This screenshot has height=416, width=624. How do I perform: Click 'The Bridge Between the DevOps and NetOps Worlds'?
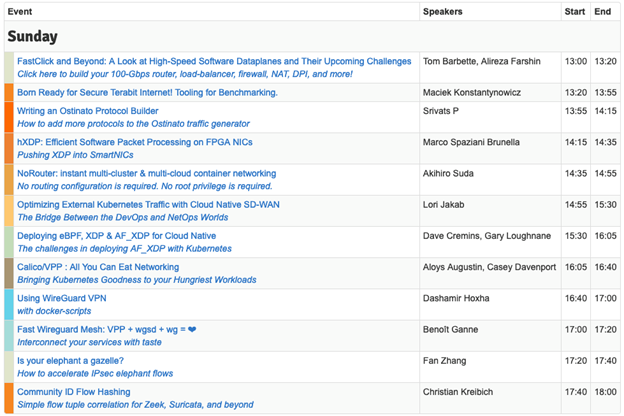pos(122,217)
